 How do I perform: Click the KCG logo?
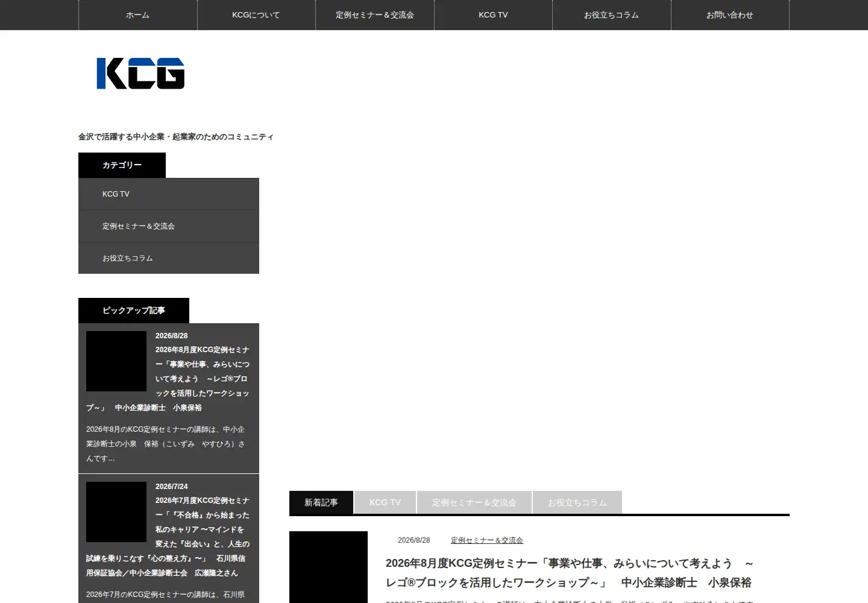[140, 74]
